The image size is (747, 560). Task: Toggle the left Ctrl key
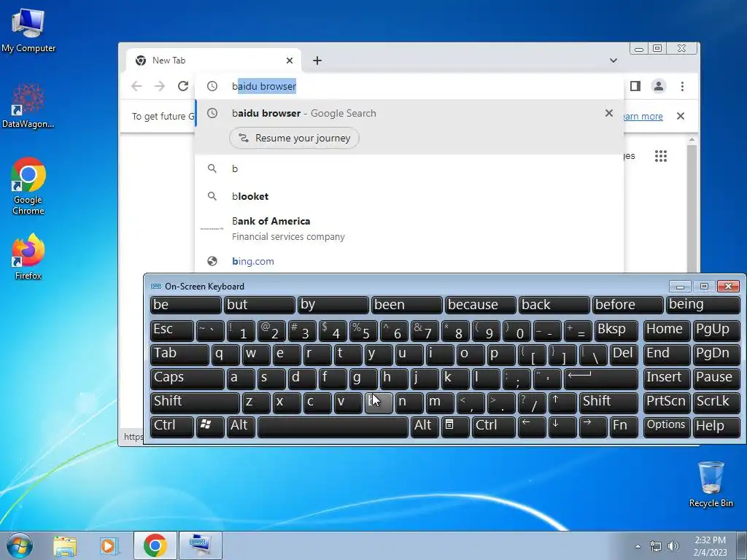(x=172, y=426)
